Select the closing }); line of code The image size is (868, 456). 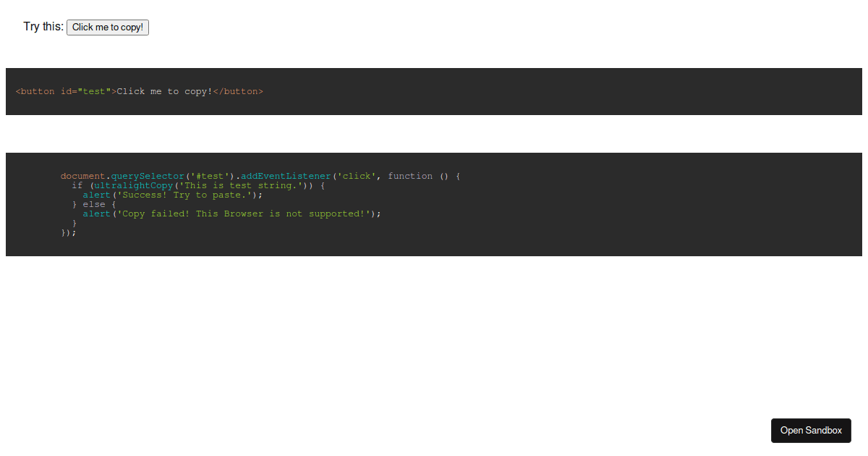click(68, 232)
